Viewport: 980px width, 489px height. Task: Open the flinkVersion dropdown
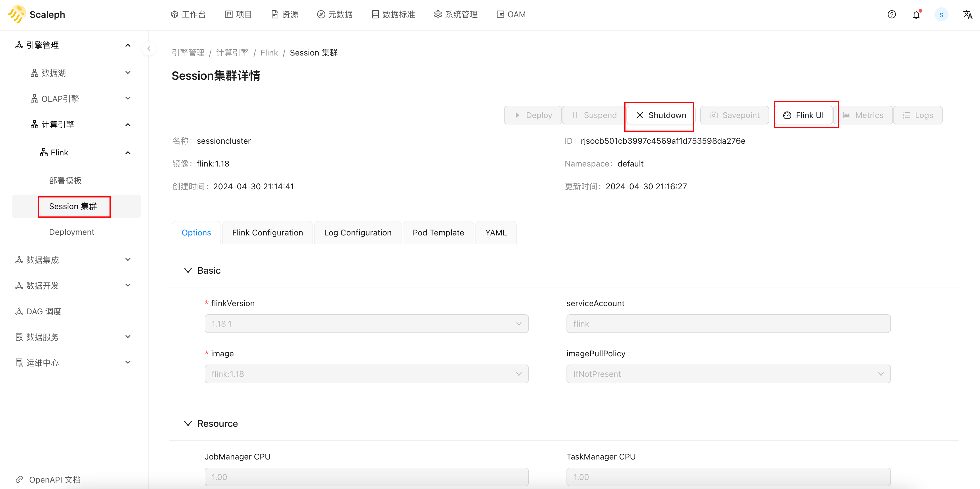[x=366, y=323]
